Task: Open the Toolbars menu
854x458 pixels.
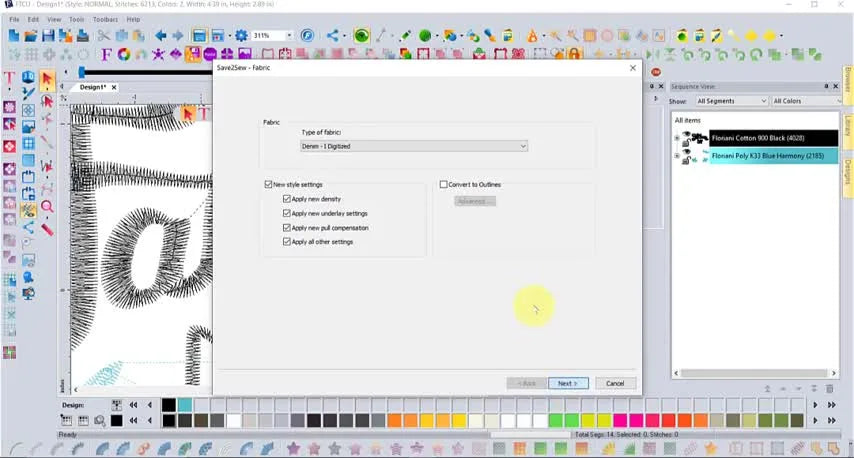Action: tap(105, 19)
